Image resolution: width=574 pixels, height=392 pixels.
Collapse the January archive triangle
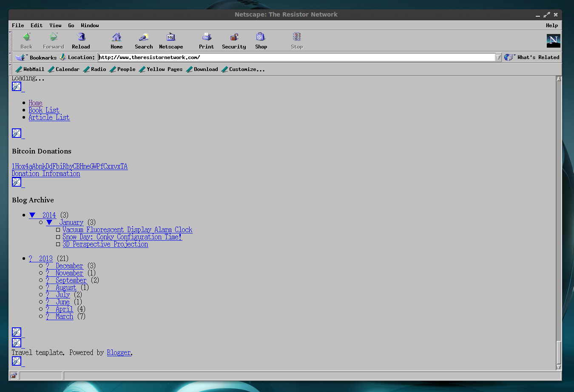click(49, 222)
